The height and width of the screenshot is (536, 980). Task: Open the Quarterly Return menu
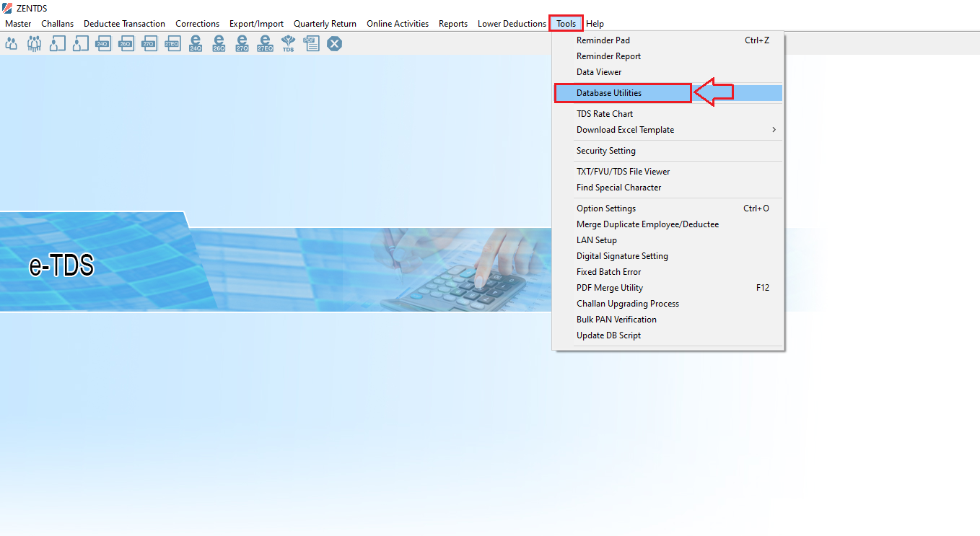325,24
